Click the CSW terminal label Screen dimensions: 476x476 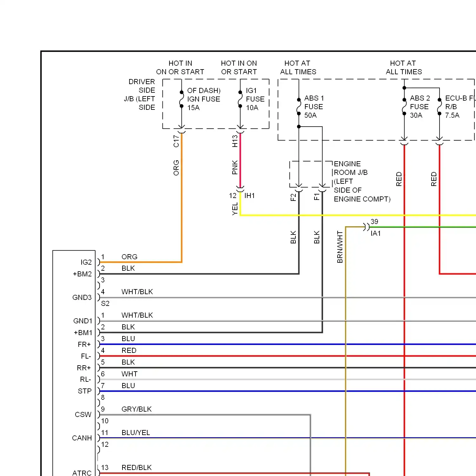(83, 415)
